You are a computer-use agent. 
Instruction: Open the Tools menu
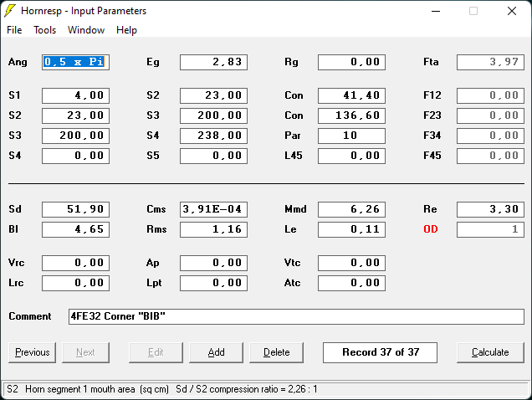45,30
